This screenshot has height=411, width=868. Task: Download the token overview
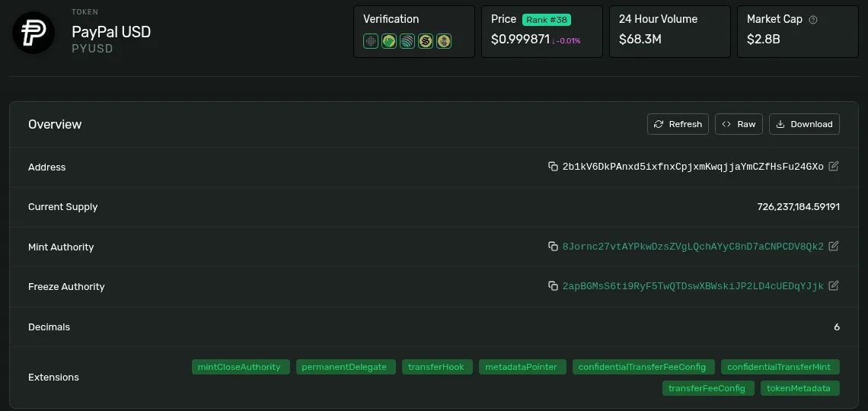coord(804,124)
